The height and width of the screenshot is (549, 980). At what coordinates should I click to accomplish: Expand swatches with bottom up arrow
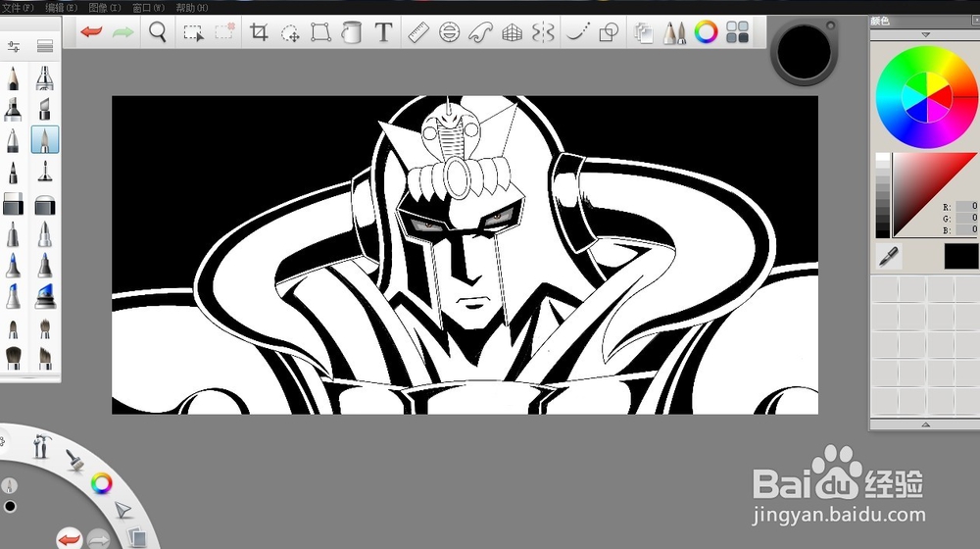925,424
